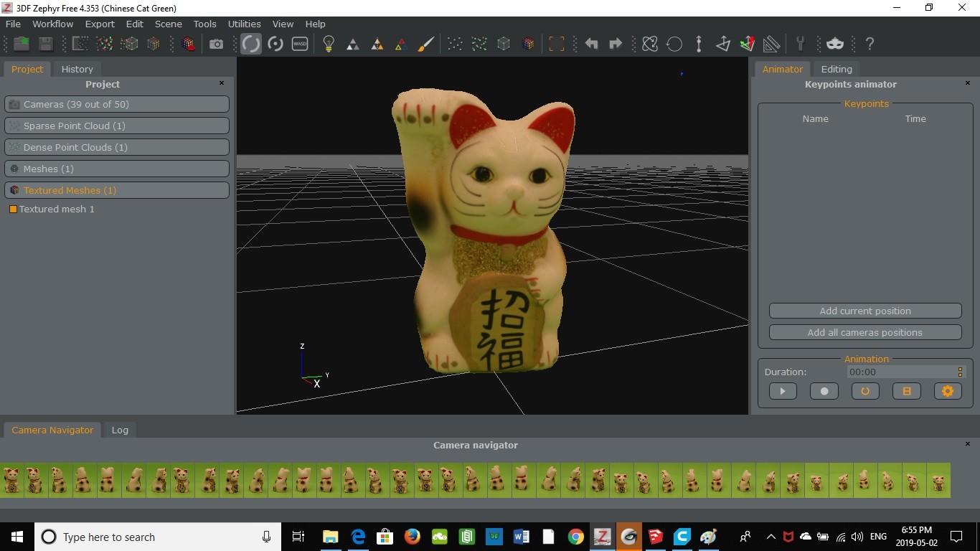Image resolution: width=980 pixels, height=551 pixels.
Task: Expand the Cameras (39 out of 50) section
Action: click(117, 104)
